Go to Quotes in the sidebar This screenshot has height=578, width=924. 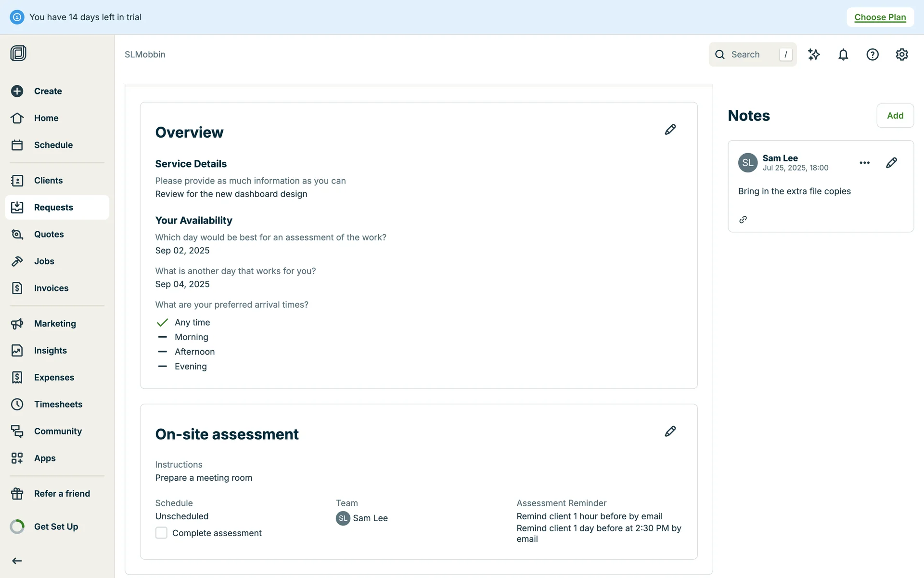coord(49,234)
